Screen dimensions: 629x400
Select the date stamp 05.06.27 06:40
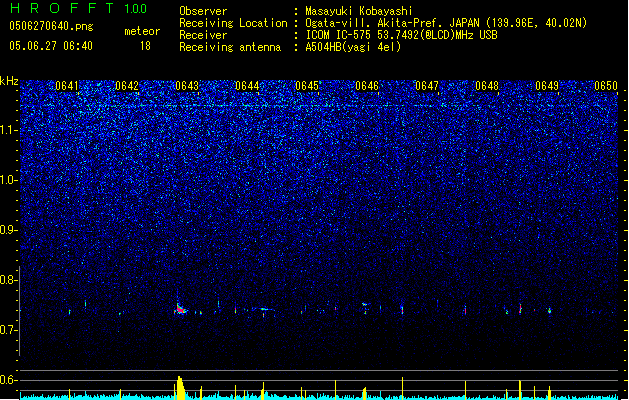point(51,46)
